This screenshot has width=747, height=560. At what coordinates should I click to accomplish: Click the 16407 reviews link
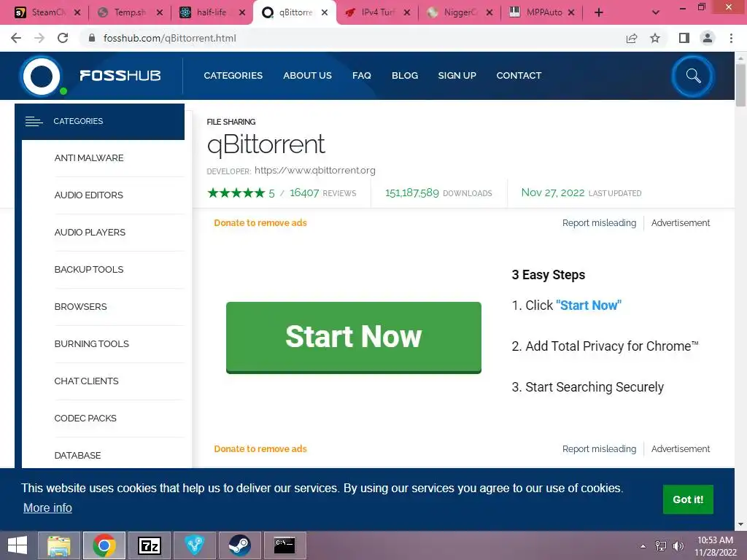[323, 192]
